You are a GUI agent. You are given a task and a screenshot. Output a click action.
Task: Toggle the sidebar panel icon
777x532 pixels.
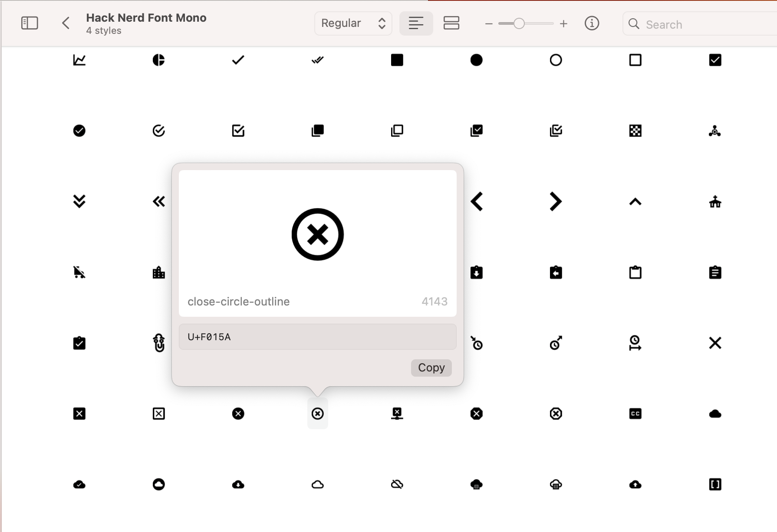(x=30, y=23)
